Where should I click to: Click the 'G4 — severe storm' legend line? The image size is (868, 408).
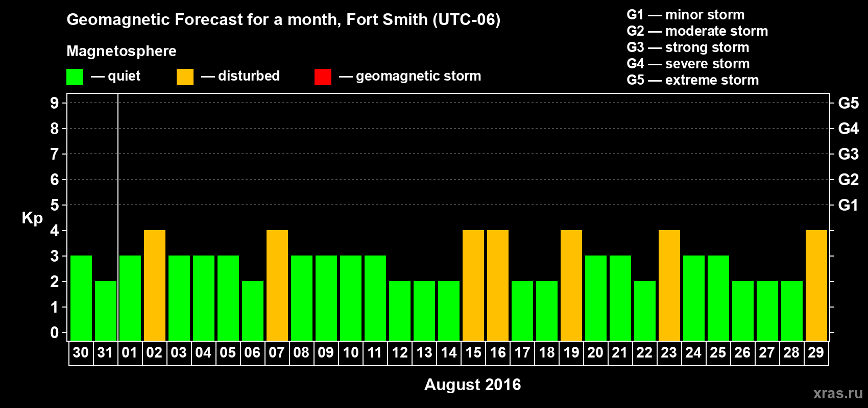pyautogui.click(x=688, y=64)
